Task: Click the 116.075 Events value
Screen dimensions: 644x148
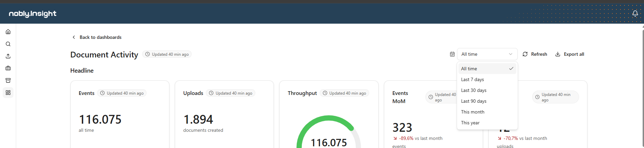Action: (100, 119)
